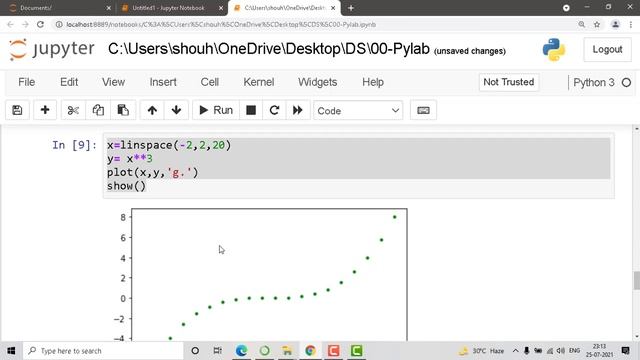
Task: Click the show() code line
Action: click(126, 186)
